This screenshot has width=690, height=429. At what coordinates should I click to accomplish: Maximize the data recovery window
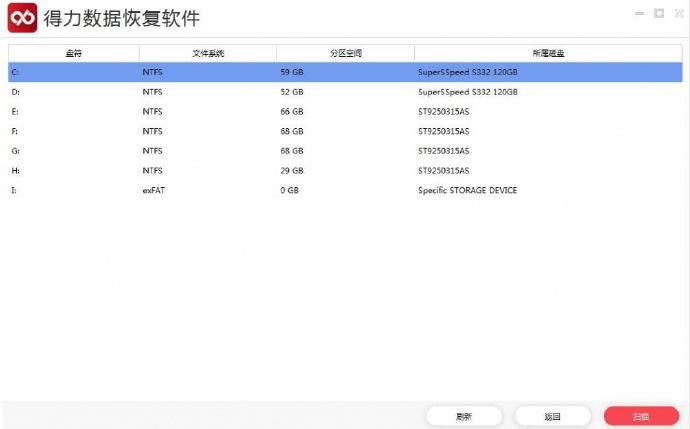[x=659, y=14]
